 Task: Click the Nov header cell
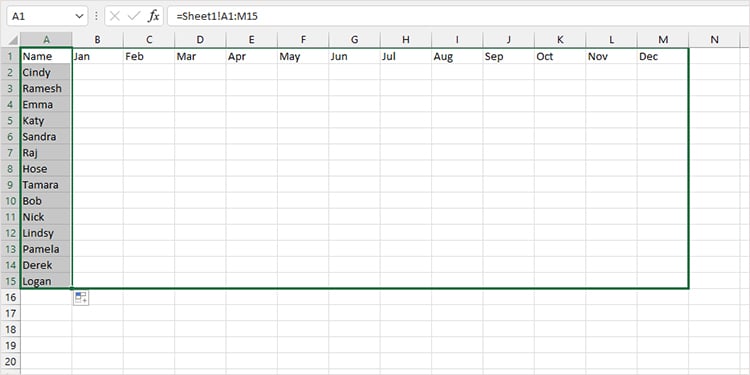pyautogui.click(x=612, y=56)
